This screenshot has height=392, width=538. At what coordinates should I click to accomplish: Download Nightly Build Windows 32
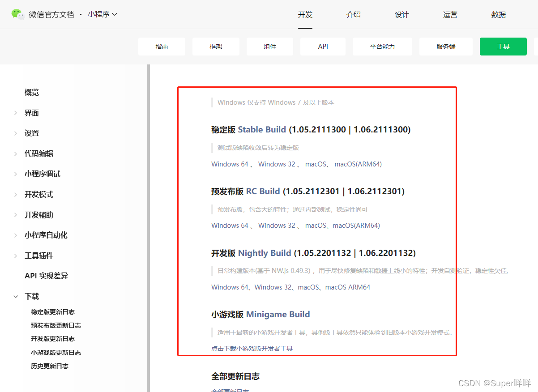[273, 287]
